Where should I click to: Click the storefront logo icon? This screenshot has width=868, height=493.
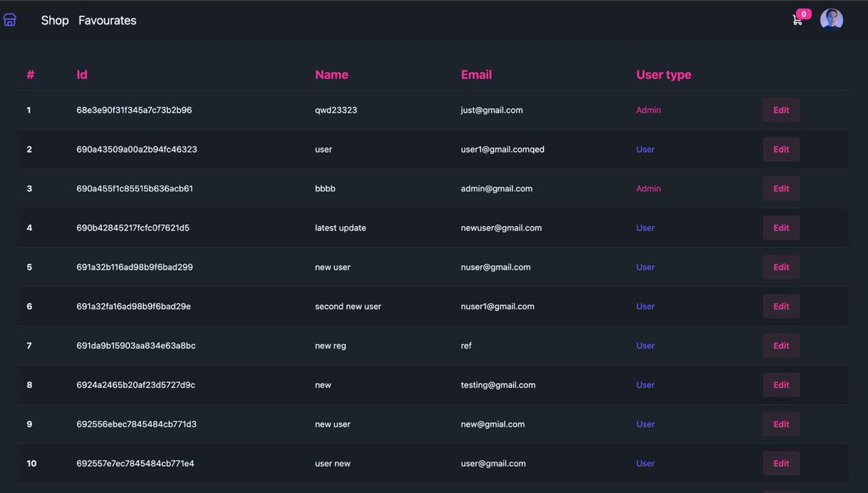tap(9, 20)
